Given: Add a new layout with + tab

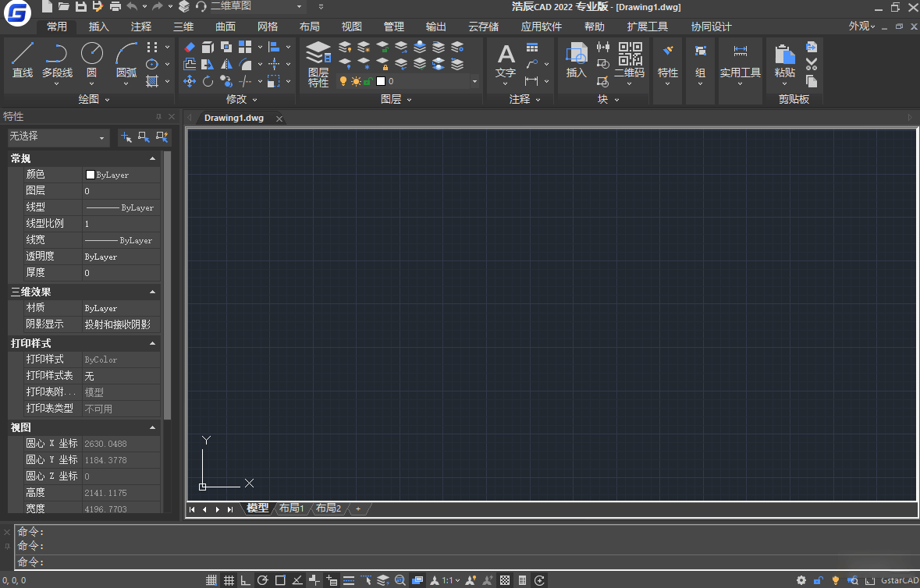Looking at the screenshot, I should point(358,509).
